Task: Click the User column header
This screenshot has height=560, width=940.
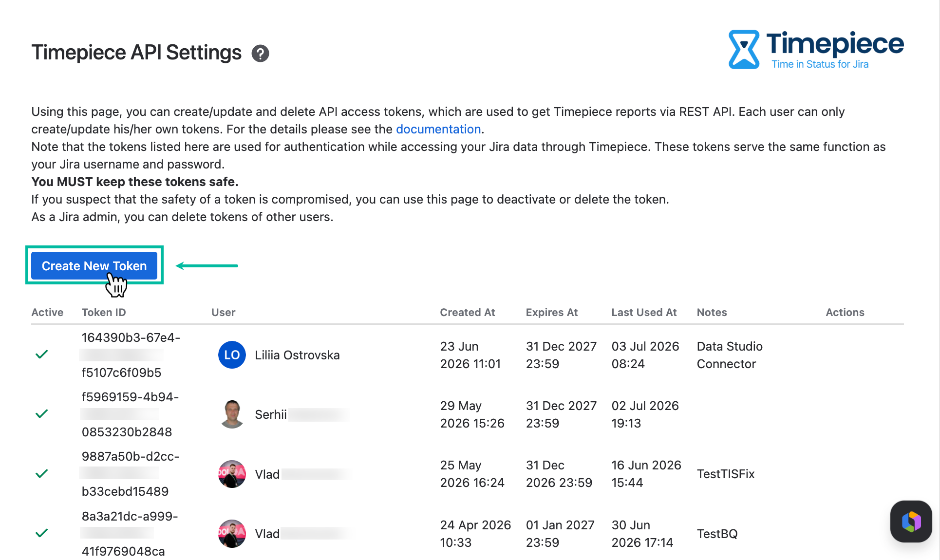Action: (x=223, y=313)
